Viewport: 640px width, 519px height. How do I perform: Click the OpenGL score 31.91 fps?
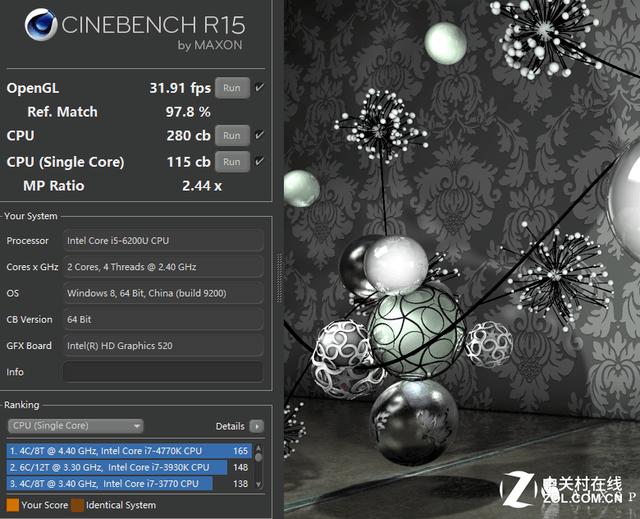click(180, 88)
